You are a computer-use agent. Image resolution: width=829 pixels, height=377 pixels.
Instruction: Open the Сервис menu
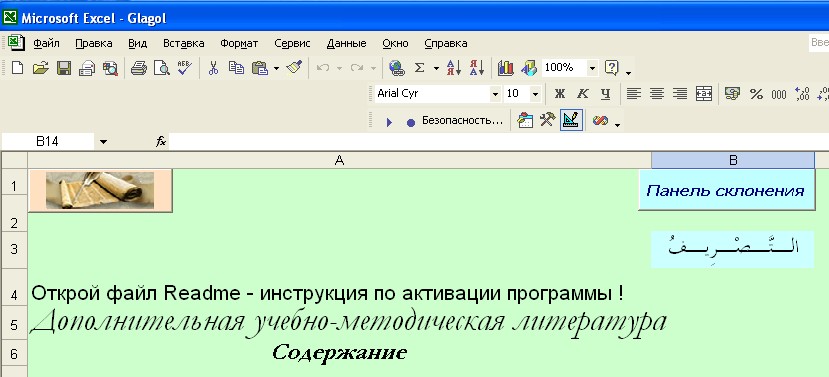[292, 43]
